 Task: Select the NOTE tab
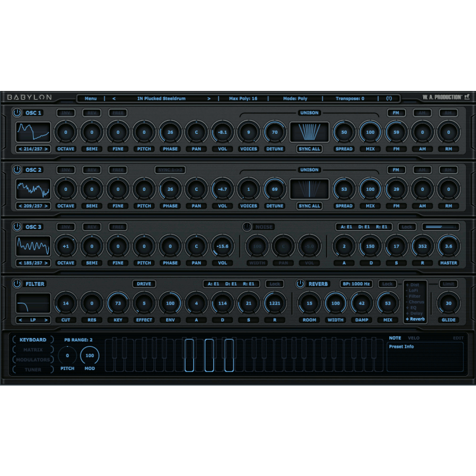click(x=395, y=338)
